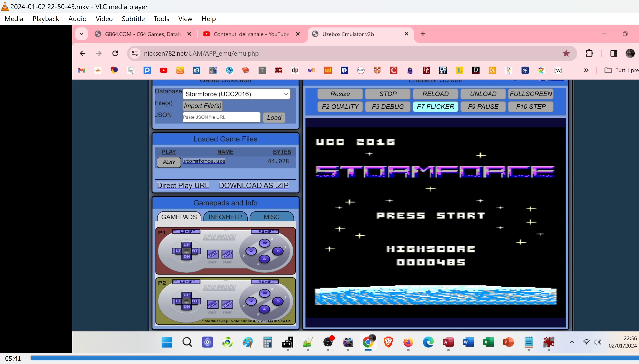Open the Calculator taskbar icon
This screenshot has height=364, width=639.
268,342
